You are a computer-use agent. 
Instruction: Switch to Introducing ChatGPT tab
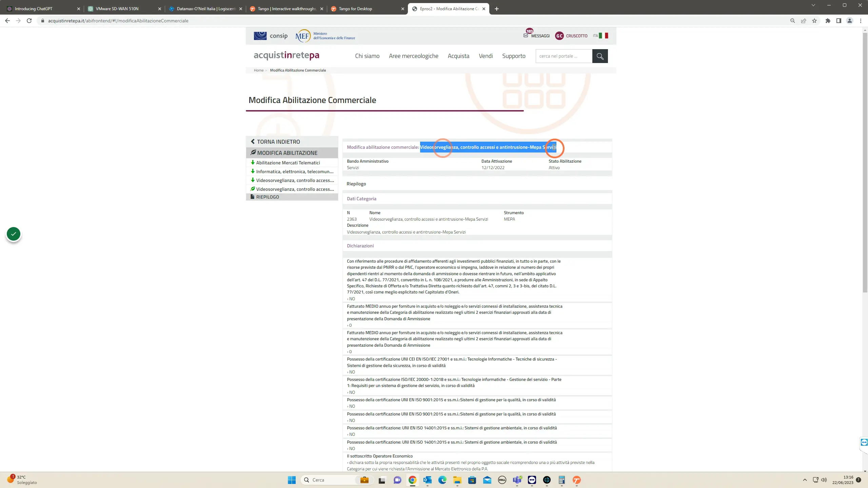(43, 9)
